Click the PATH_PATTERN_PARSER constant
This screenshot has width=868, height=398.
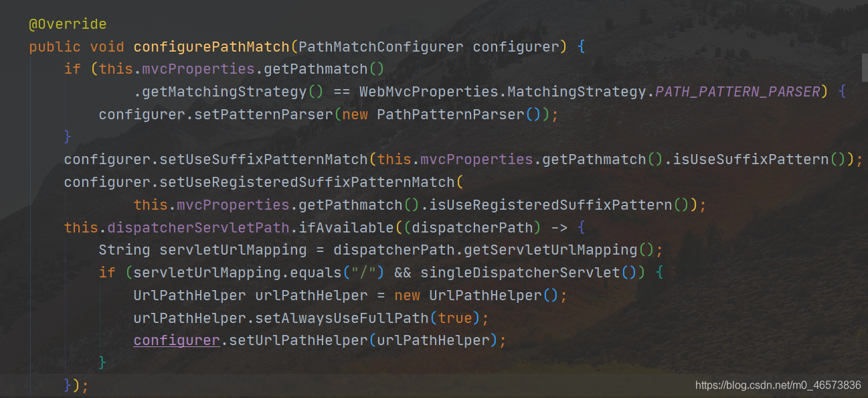pos(737,92)
